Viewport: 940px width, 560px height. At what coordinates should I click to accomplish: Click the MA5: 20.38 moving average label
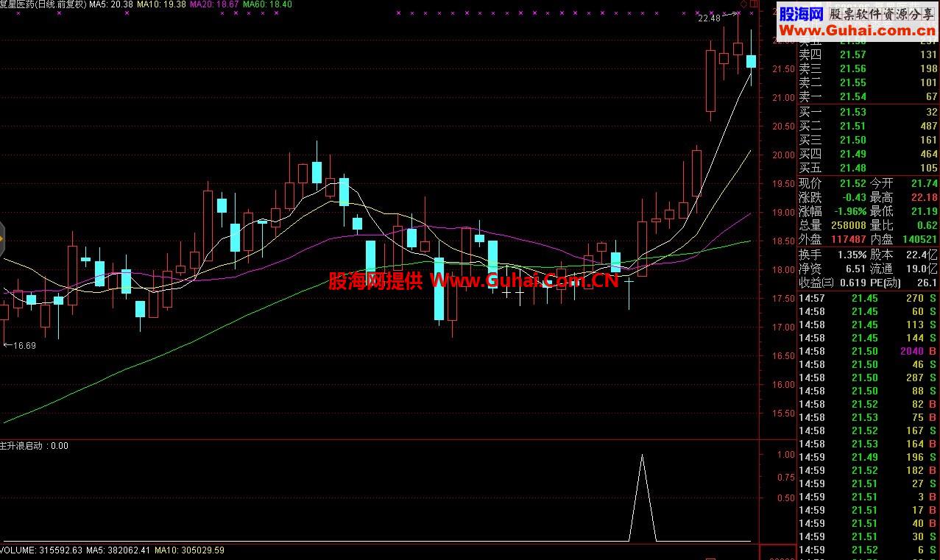[110, 4]
